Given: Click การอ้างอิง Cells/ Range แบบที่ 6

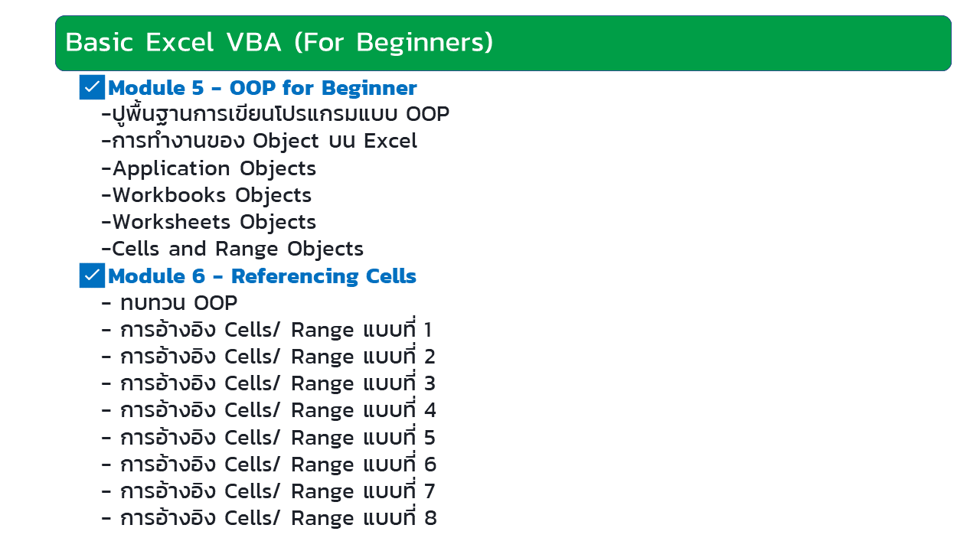Looking at the screenshot, I should point(269,465).
